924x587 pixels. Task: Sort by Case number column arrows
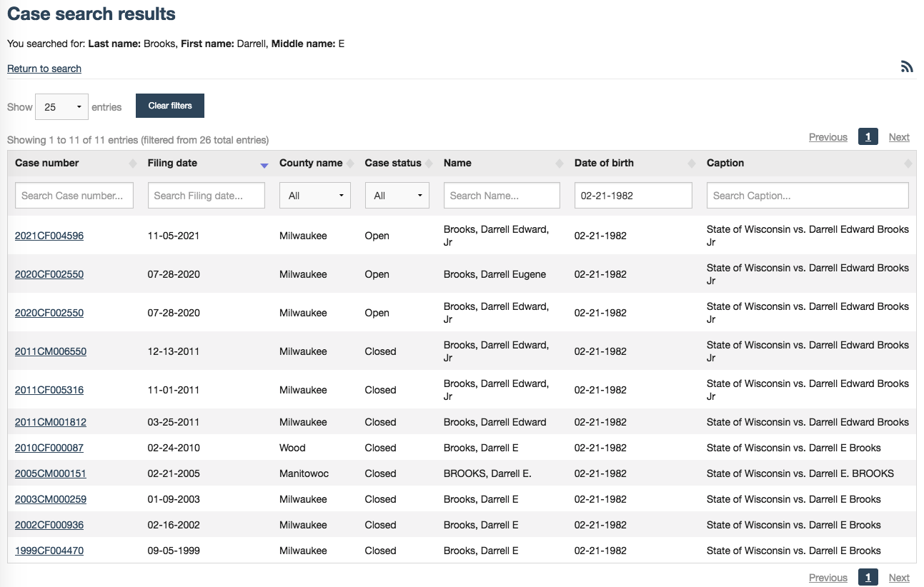pyautogui.click(x=132, y=164)
